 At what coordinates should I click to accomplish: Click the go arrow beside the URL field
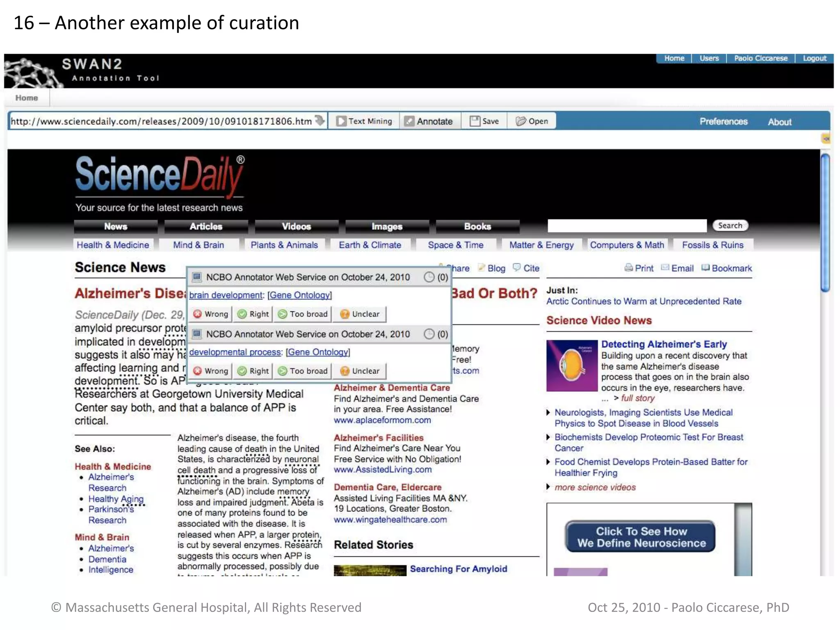[x=320, y=121]
